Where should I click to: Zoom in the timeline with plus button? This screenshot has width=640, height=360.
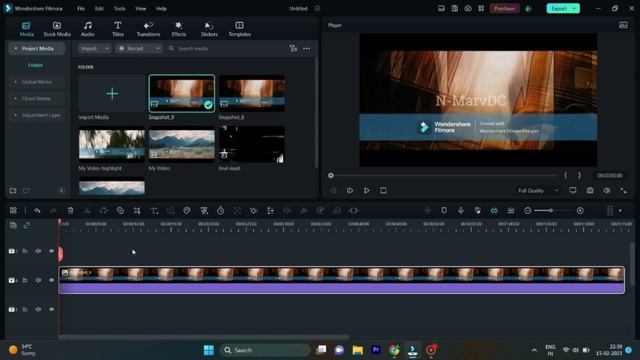(580, 211)
